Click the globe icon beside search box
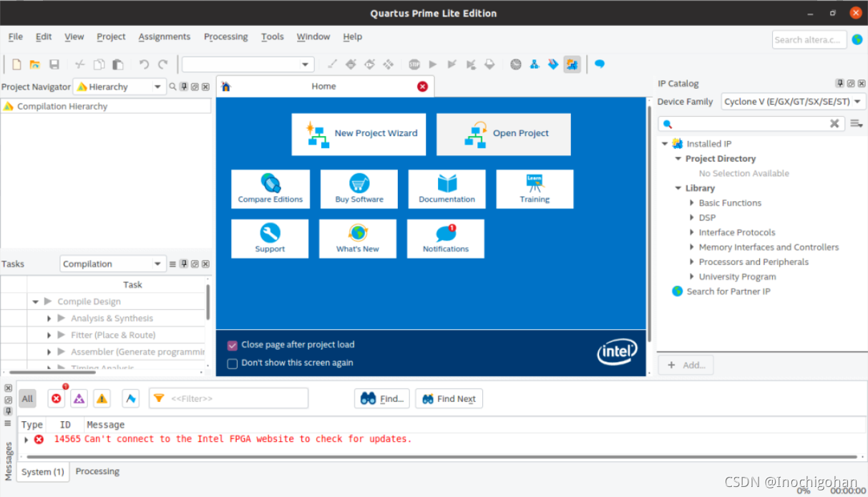Screen dimensions: 868x497 pos(857,40)
